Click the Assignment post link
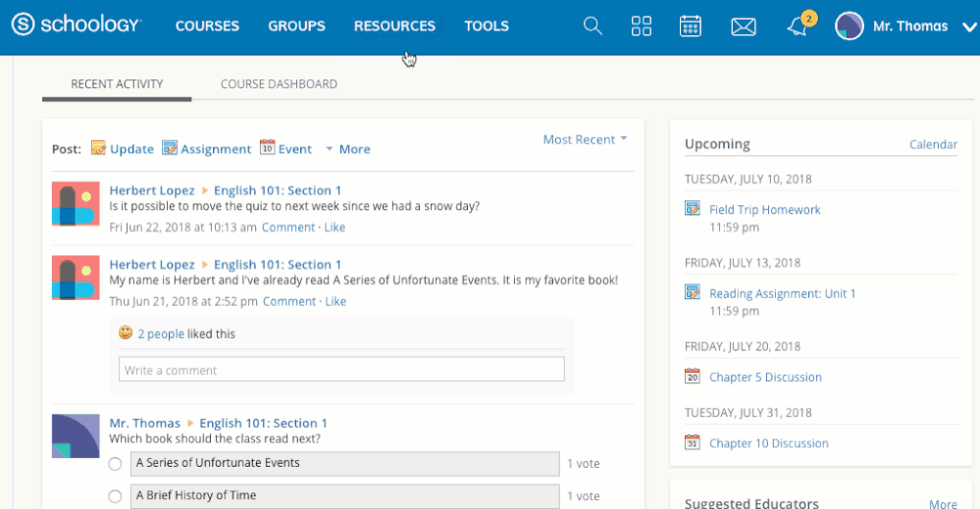The width and height of the screenshot is (980, 509). coord(216,149)
